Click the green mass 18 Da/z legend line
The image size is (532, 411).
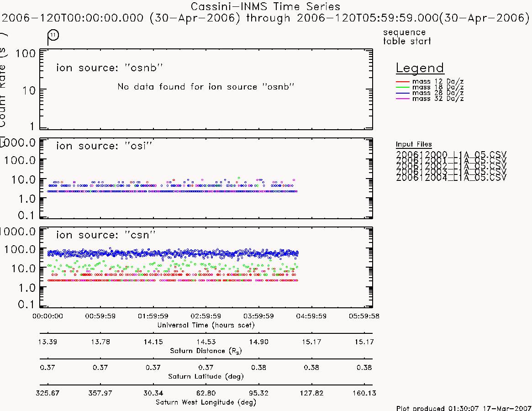[x=403, y=87]
